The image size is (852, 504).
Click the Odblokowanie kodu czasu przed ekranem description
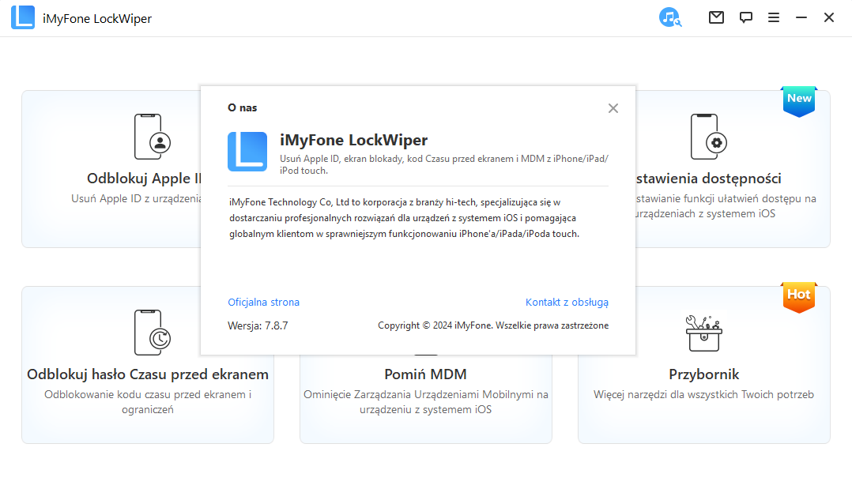click(x=148, y=402)
